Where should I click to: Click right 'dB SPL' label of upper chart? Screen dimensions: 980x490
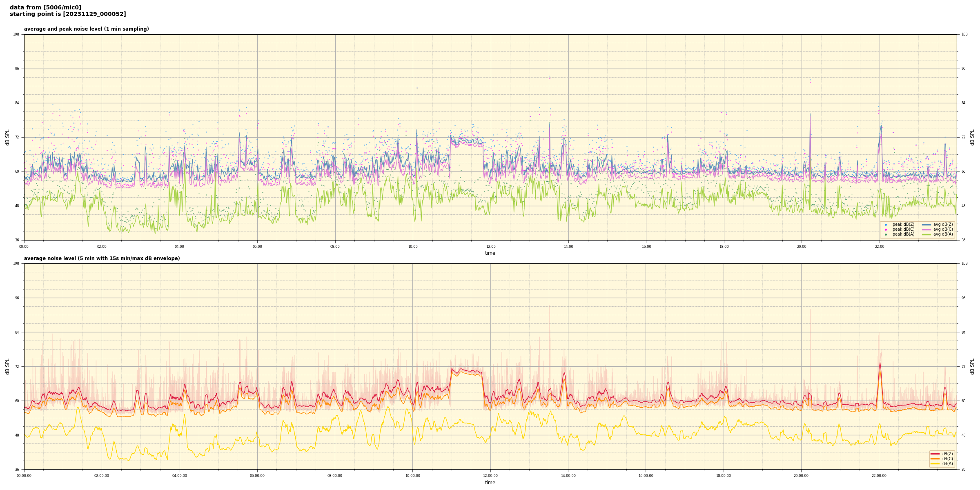tap(972, 137)
